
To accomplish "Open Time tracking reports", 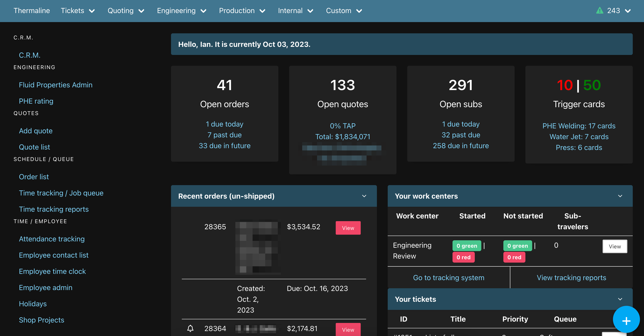I will (54, 209).
